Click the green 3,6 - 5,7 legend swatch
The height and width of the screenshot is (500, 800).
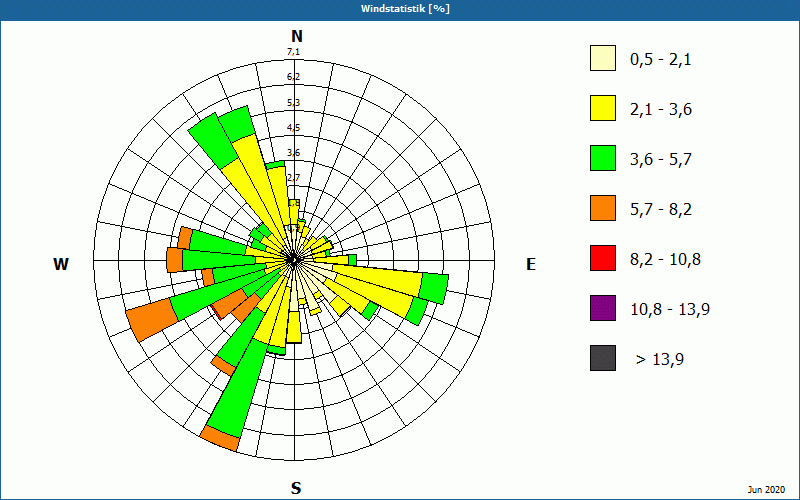pyautogui.click(x=603, y=158)
